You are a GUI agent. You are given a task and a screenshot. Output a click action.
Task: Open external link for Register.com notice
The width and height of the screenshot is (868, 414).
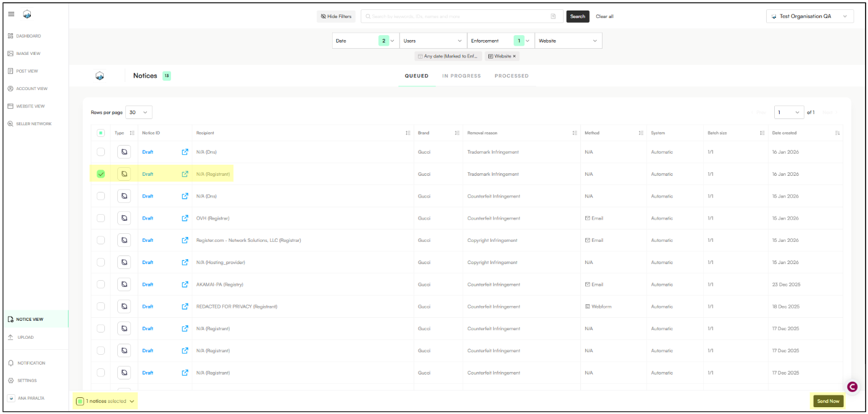[185, 240]
